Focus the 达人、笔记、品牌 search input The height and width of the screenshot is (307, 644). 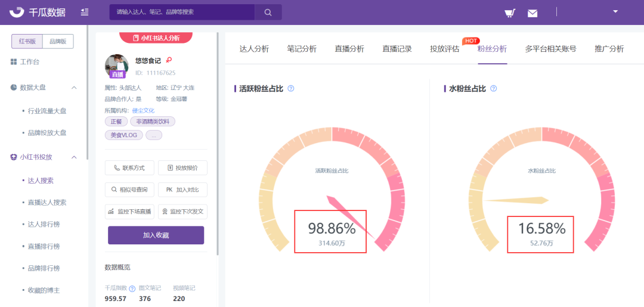tap(182, 13)
